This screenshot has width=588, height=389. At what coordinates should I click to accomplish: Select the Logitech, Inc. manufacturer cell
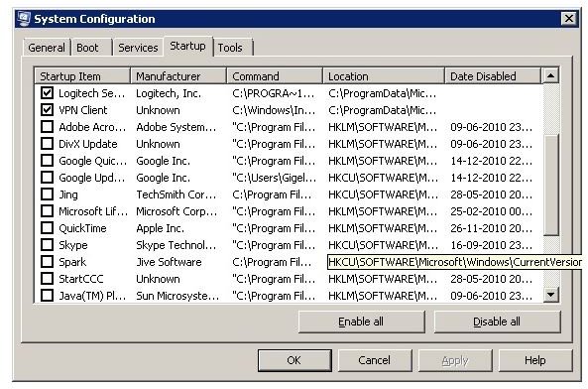pyautogui.click(x=169, y=93)
